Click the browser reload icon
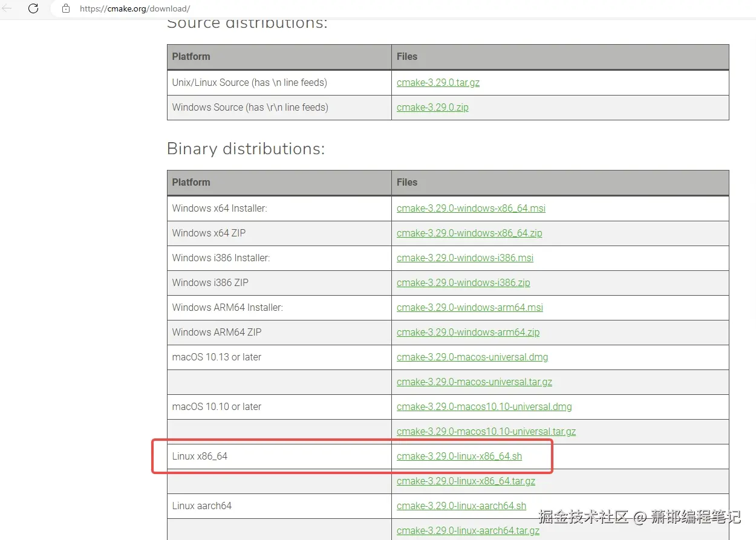The image size is (756, 540). pyautogui.click(x=33, y=8)
